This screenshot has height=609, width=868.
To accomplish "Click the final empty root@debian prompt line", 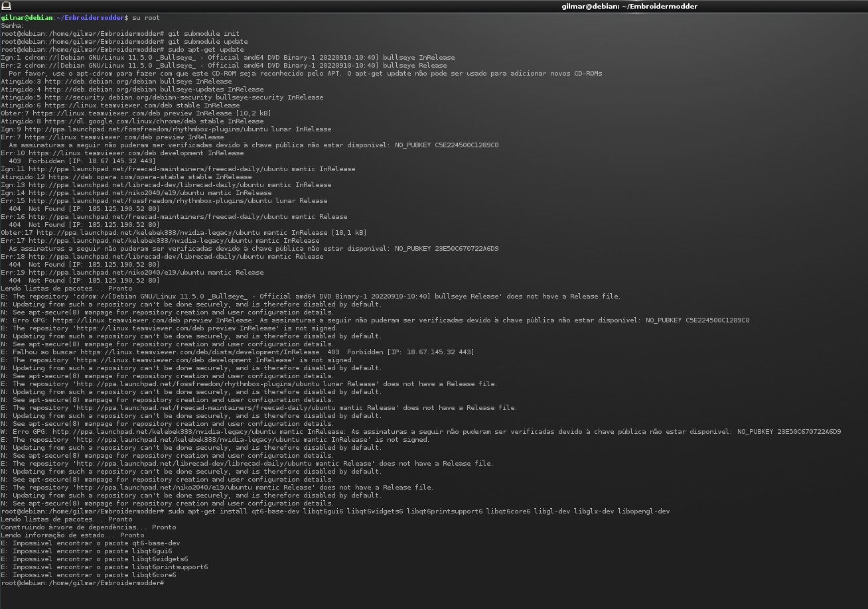I will coord(82,583).
